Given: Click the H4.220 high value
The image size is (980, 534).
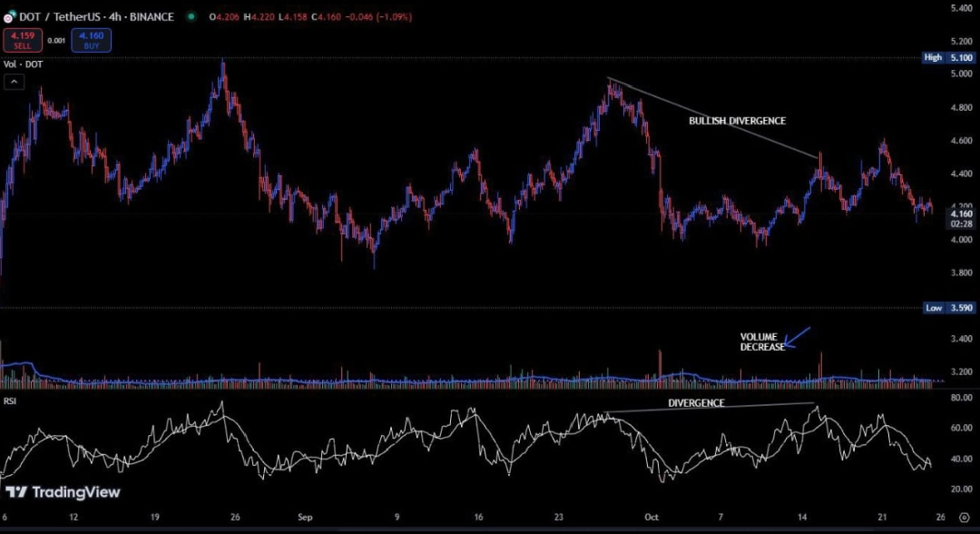Looking at the screenshot, I should point(259,17).
